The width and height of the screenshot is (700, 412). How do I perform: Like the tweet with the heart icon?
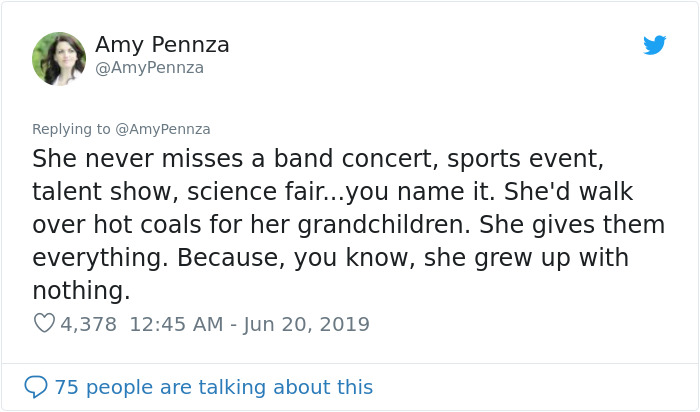(44, 324)
